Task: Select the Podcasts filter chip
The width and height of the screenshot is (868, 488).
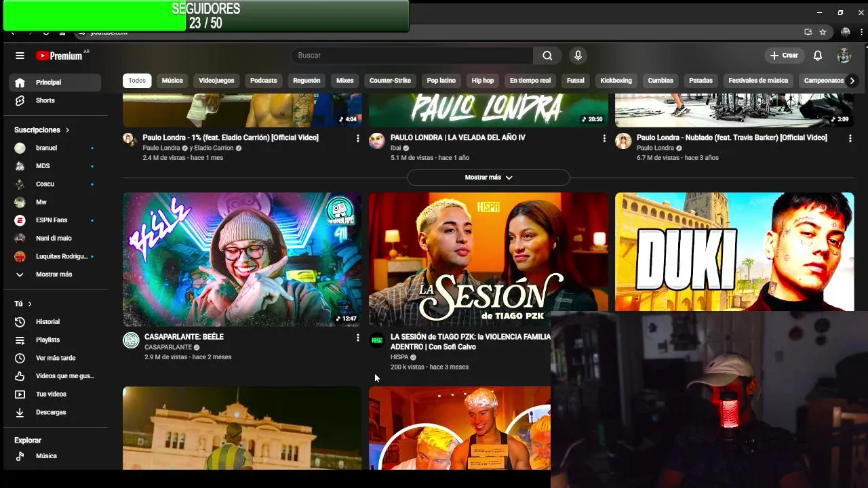Action: point(264,81)
